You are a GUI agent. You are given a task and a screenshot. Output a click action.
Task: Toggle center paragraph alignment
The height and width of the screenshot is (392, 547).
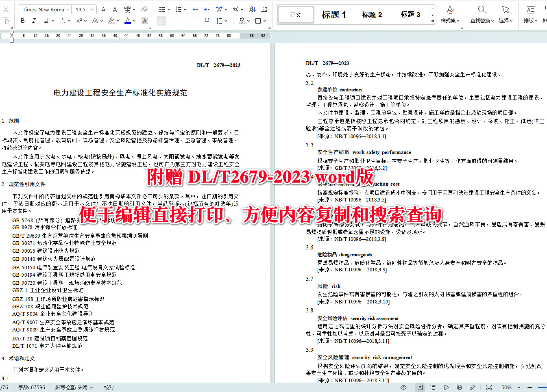click(173, 21)
